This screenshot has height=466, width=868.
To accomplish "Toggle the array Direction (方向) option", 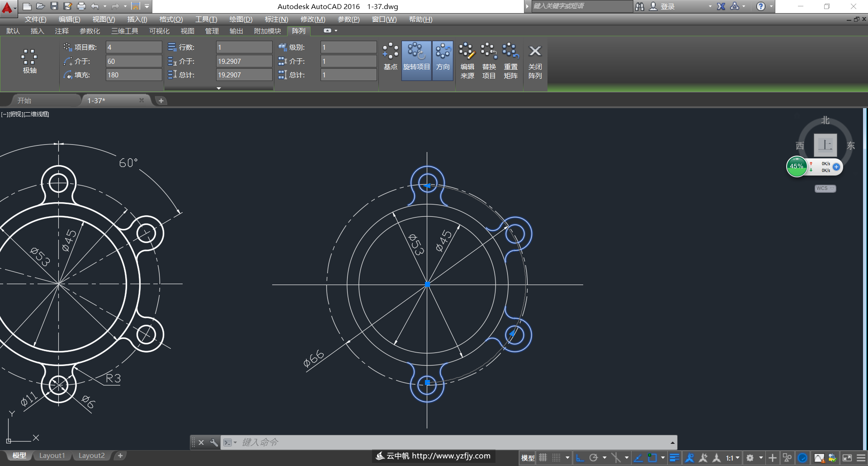I will [443, 61].
